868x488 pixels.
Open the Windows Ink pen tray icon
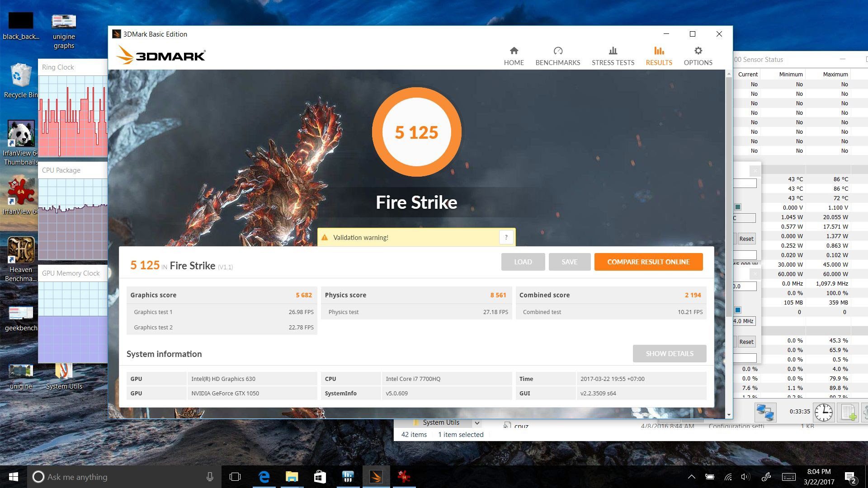coord(766,477)
